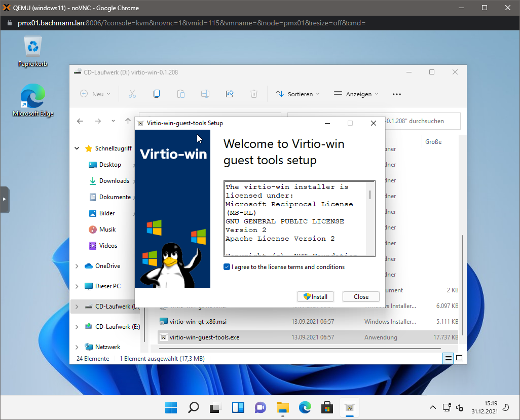Minimize the Virtio-win setup dialog
520x420 pixels.
(327, 123)
